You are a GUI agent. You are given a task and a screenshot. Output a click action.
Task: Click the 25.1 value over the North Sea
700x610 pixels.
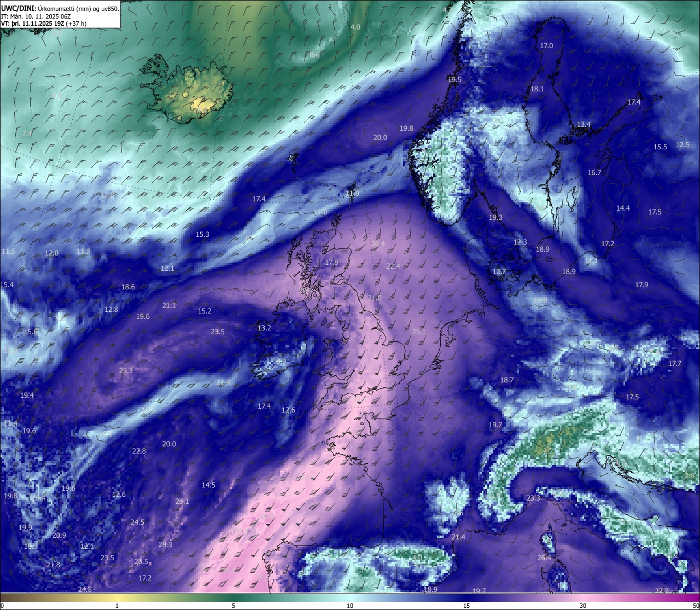(419, 332)
